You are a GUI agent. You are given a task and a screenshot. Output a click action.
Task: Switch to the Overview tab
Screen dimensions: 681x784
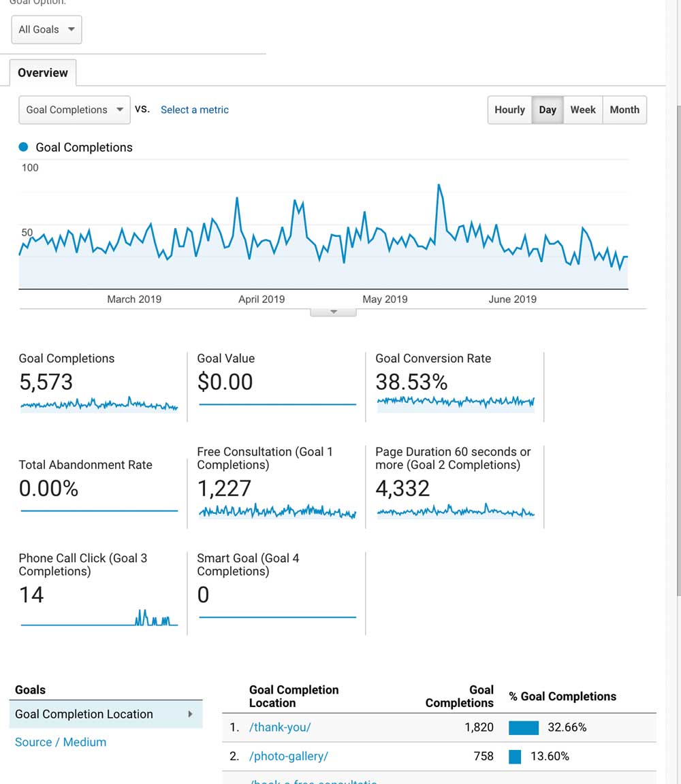pos(43,73)
